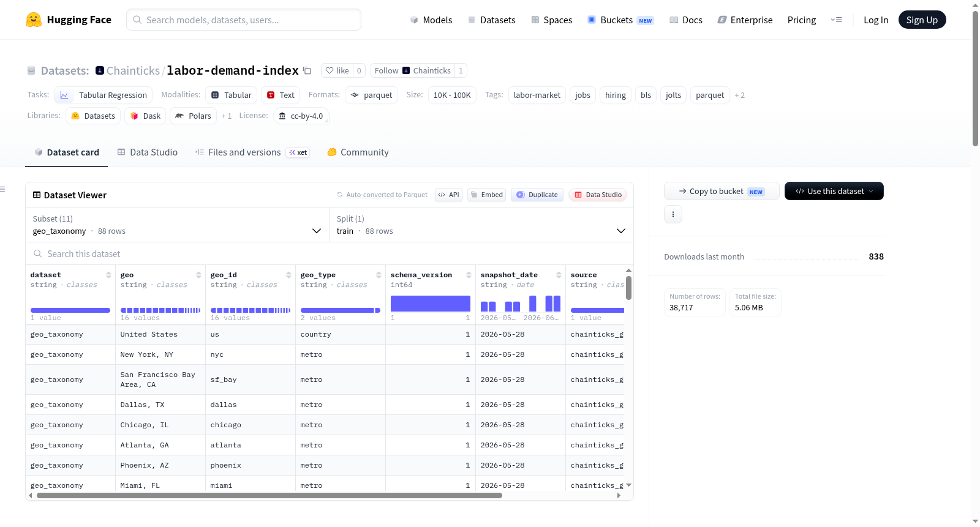The image size is (980, 527).
Task: Select the Tabular modality tag
Action: [x=232, y=95]
